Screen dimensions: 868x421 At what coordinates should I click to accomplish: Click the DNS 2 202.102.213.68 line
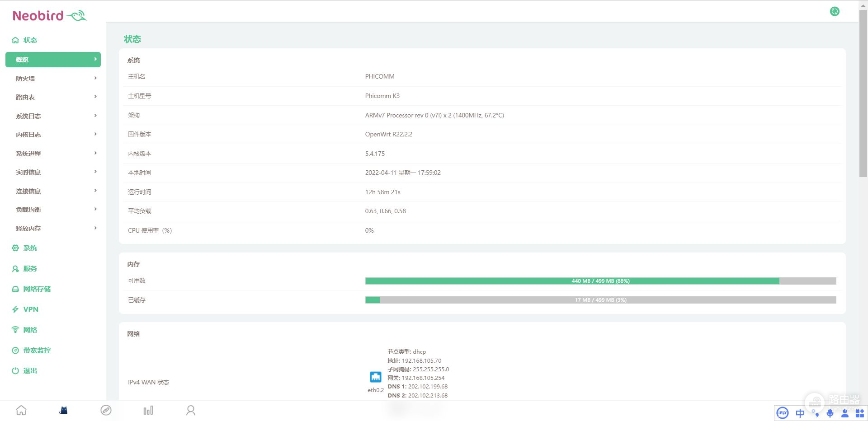(417, 395)
